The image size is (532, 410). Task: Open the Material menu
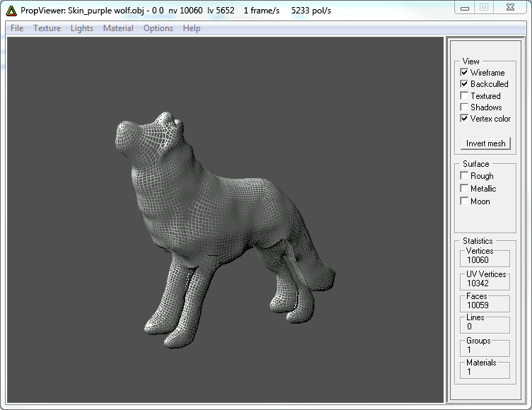tap(118, 28)
